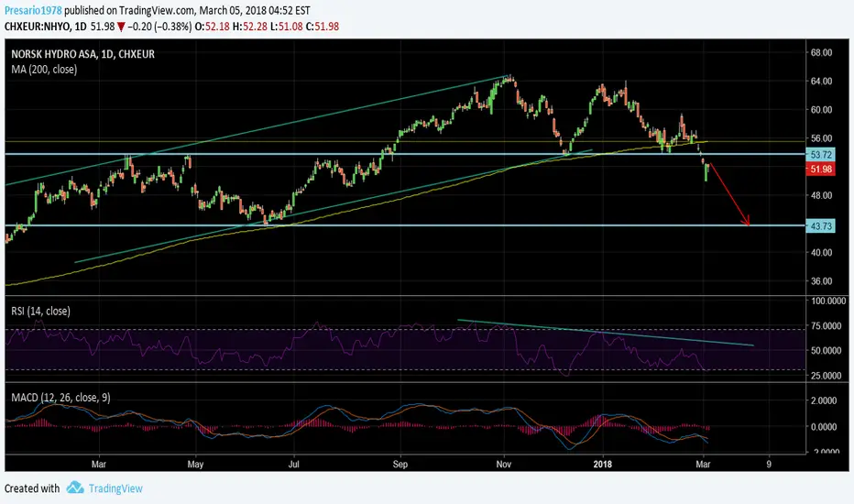The image size is (854, 504).
Task: Click the 56.00 price axis value
Action: (x=821, y=138)
